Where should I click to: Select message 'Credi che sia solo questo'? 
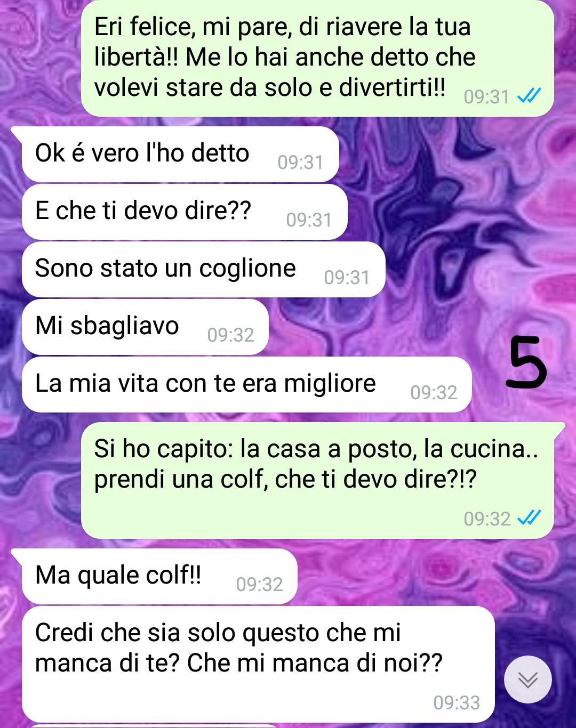click(x=258, y=664)
